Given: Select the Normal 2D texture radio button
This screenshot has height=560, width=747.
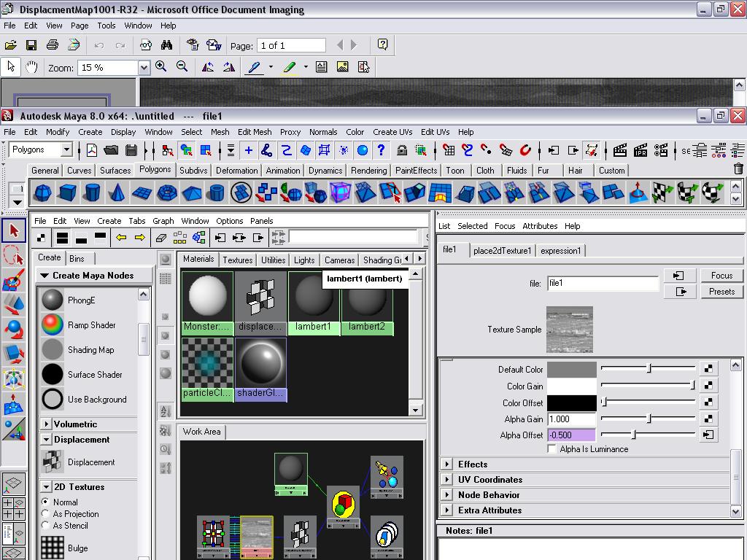Looking at the screenshot, I should (45, 502).
